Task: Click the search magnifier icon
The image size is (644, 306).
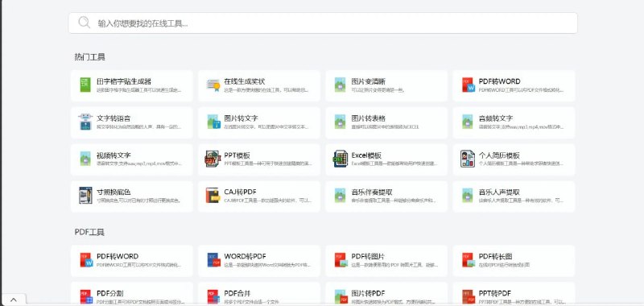Action: point(85,23)
